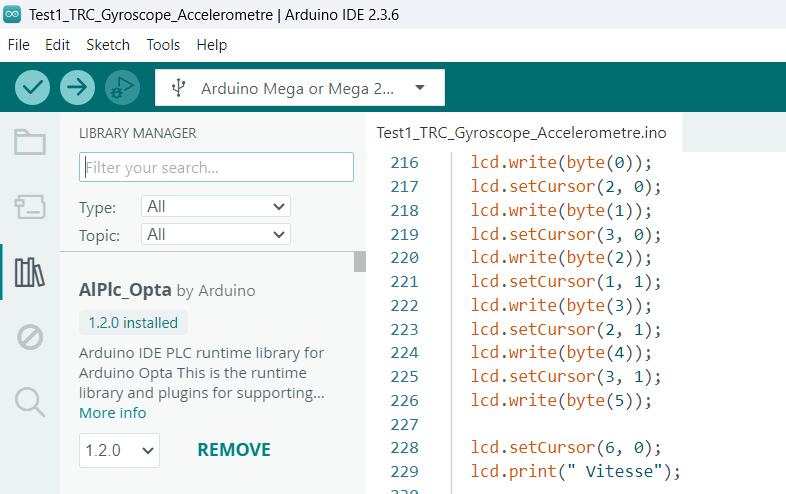Open the Tools menu

(x=163, y=45)
